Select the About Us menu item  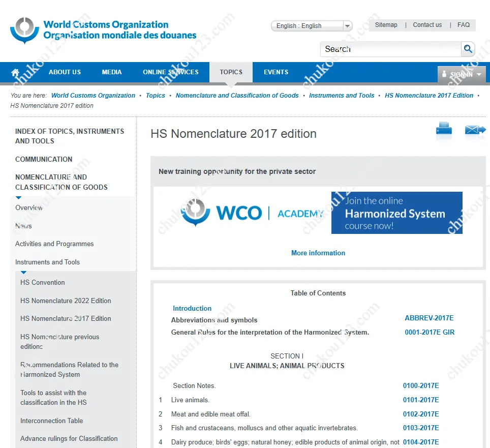click(65, 72)
